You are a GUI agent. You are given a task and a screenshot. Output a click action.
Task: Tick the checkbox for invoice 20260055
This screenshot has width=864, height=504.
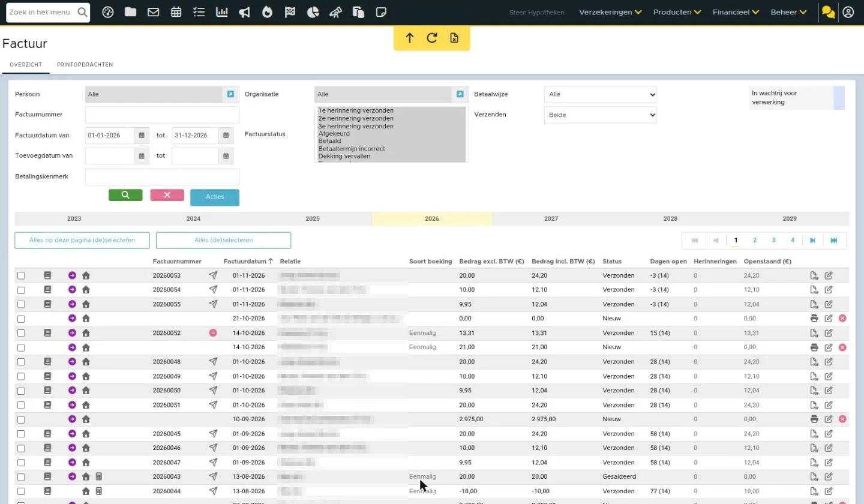click(x=21, y=305)
